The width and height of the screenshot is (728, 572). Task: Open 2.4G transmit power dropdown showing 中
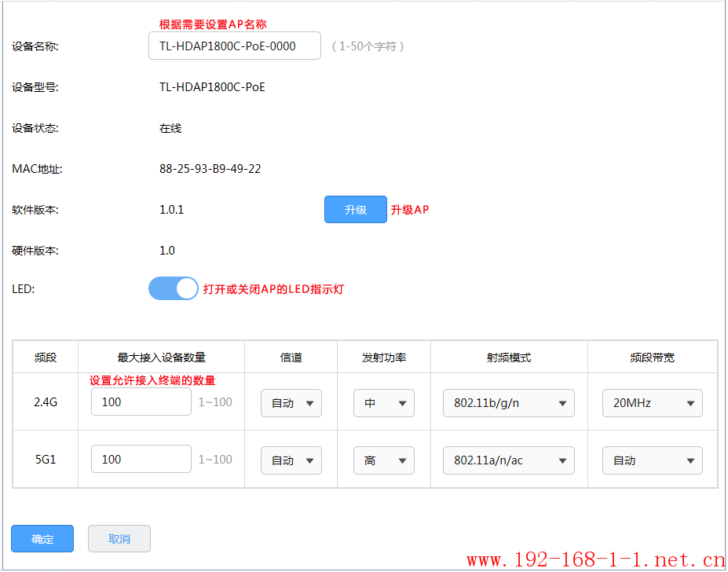click(383, 403)
